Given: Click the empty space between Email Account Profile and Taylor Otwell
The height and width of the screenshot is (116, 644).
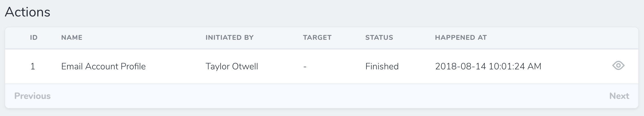Looking at the screenshot, I should (176, 67).
